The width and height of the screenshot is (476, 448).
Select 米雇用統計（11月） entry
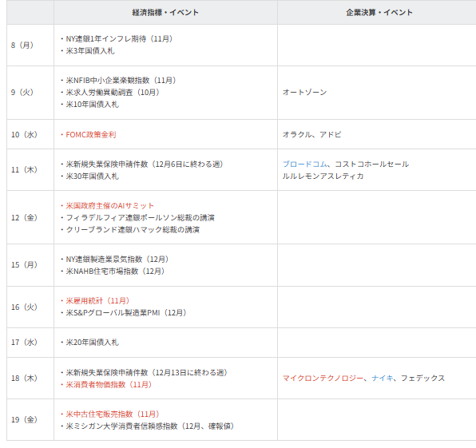point(97,301)
